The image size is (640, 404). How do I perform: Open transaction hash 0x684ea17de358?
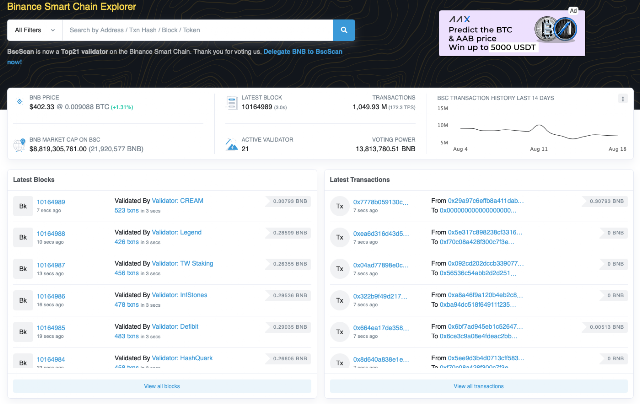pyautogui.click(x=381, y=328)
